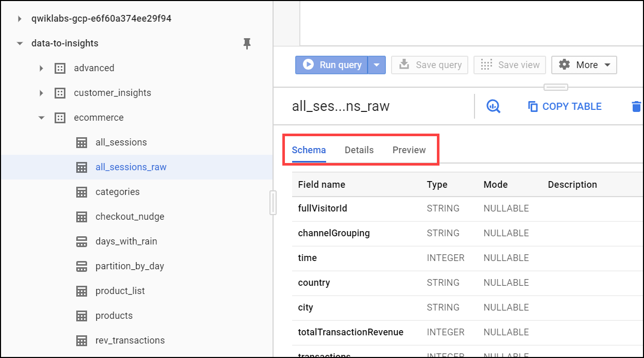Open the Run query dropdown arrow
The image size is (644, 358).
click(x=377, y=65)
